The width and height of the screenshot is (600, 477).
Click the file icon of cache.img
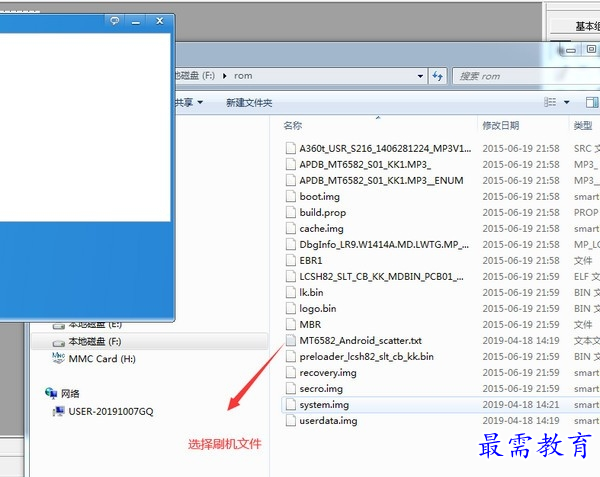(291, 228)
